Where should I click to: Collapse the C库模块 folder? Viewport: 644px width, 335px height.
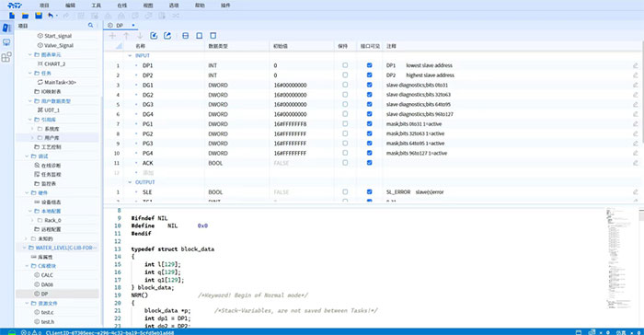pos(27,266)
